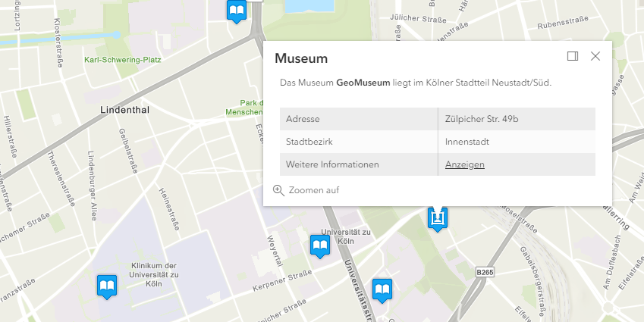Open the Anzeigen link
The height and width of the screenshot is (322, 644).
click(465, 164)
